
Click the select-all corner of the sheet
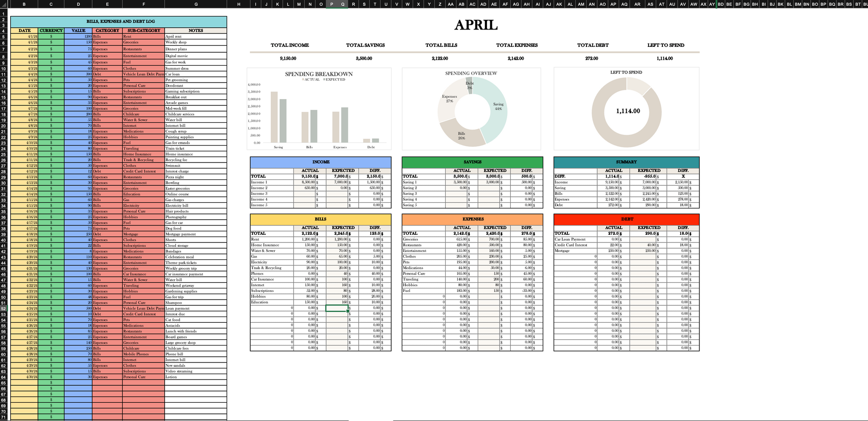coord(4,4)
